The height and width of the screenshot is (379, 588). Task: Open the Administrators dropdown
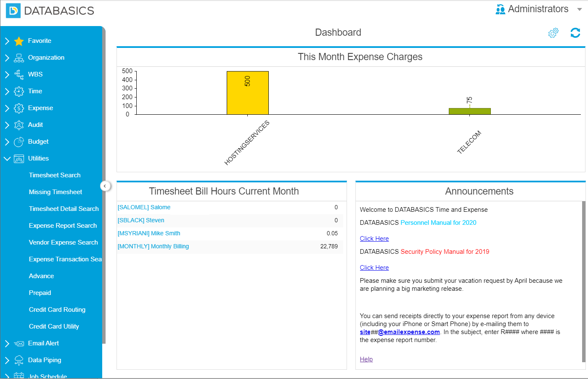tap(579, 9)
